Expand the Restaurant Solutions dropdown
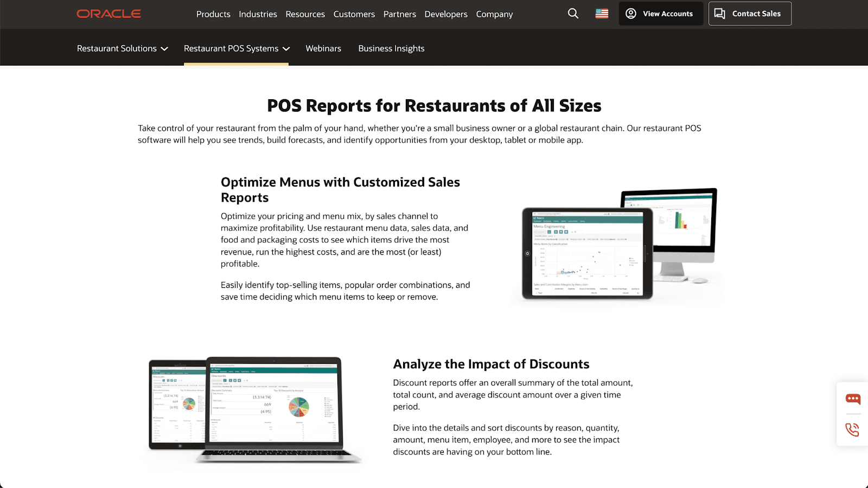The image size is (868, 488). coord(123,48)
